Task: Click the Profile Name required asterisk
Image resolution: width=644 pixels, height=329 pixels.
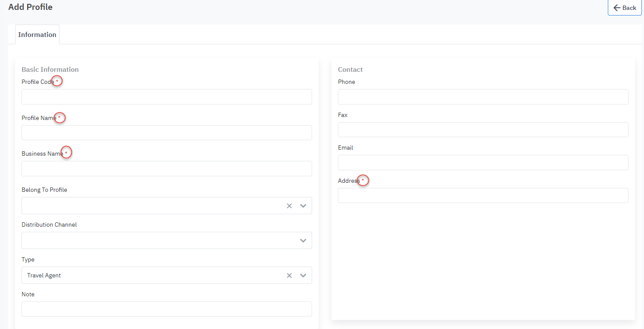Action: (59, 117)
